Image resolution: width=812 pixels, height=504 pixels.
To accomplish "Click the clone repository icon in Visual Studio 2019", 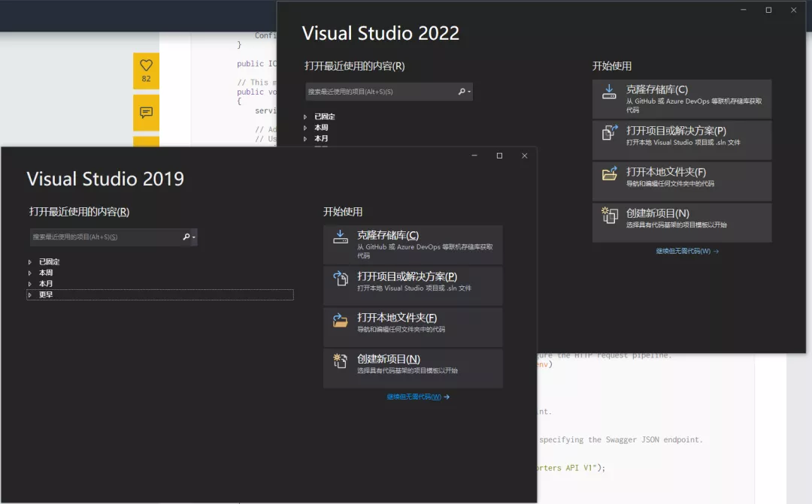I will [x=341, y=237].
